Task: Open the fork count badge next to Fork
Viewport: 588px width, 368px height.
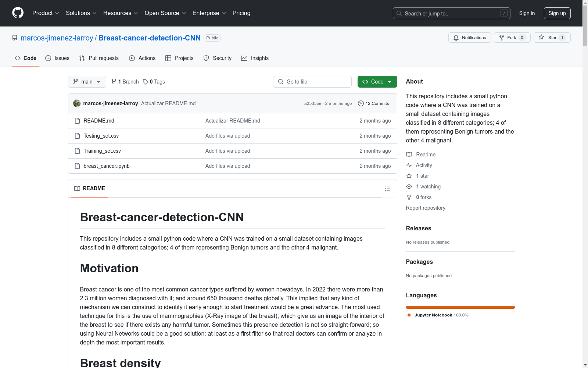Action: [x=522, y=38]
